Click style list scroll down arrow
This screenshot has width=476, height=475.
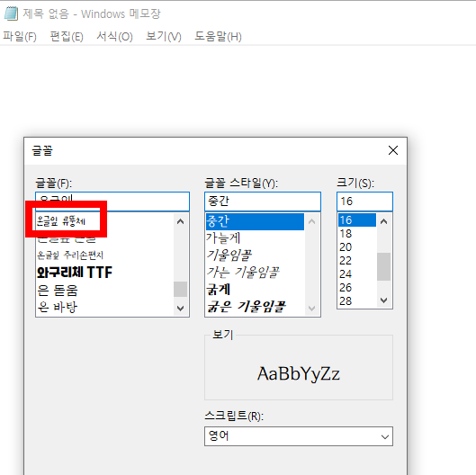(311, 309)
